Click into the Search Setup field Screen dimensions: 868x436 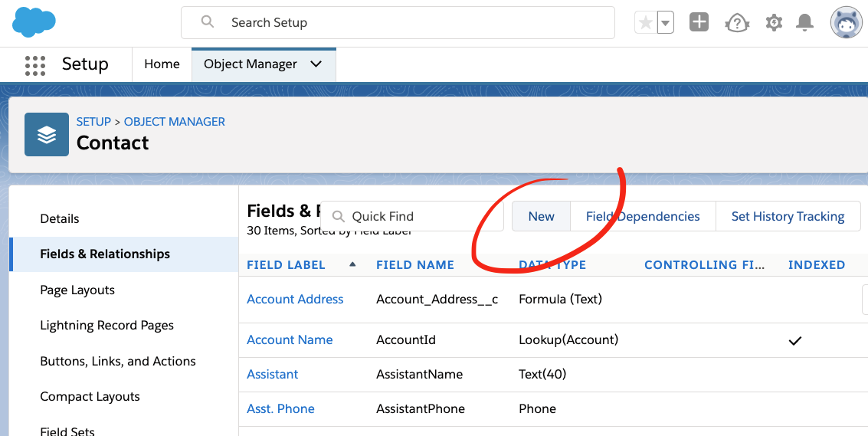click(x=398, y=23)
